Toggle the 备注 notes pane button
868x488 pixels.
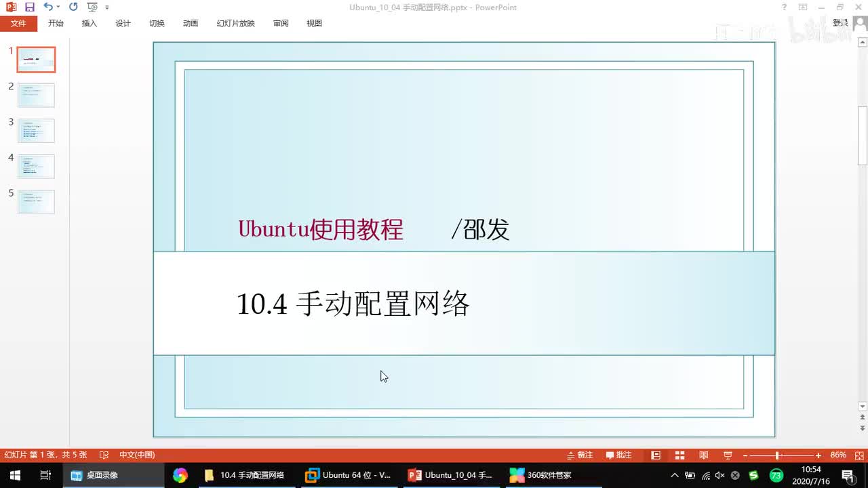580,455
